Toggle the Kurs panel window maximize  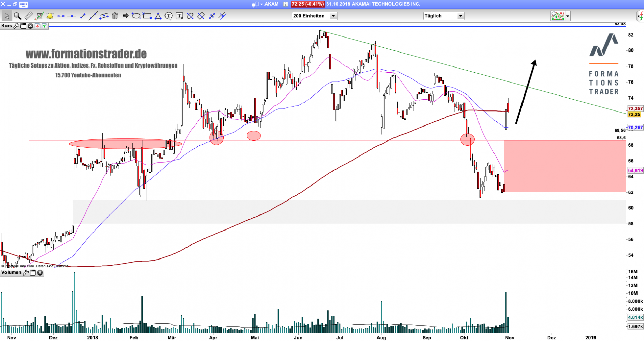point(24,26)
